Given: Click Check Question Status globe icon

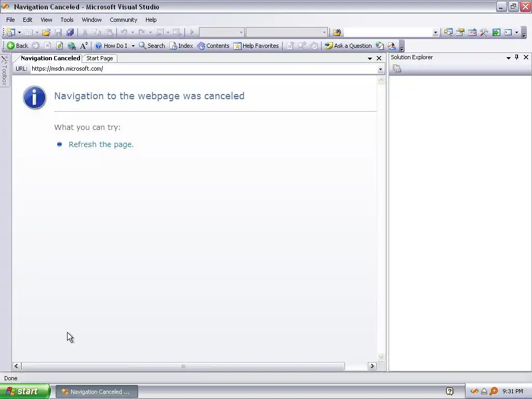Looking at the screenshot, I should 380,46.
